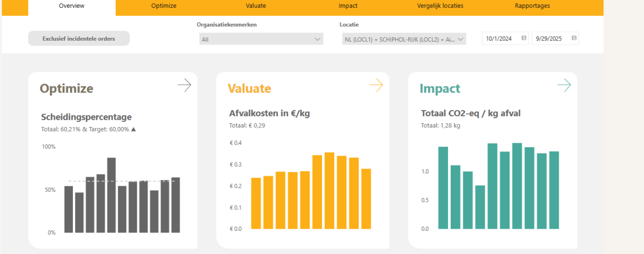Image resolution: width=644 pixels, height=254 pixels.
Task: Click the Valuate card heading
Action: click(x=249, y=89)
